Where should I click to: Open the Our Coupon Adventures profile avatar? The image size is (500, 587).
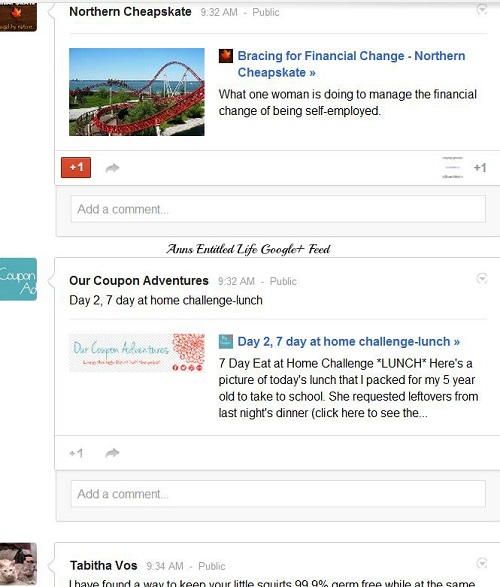(18, 279)
